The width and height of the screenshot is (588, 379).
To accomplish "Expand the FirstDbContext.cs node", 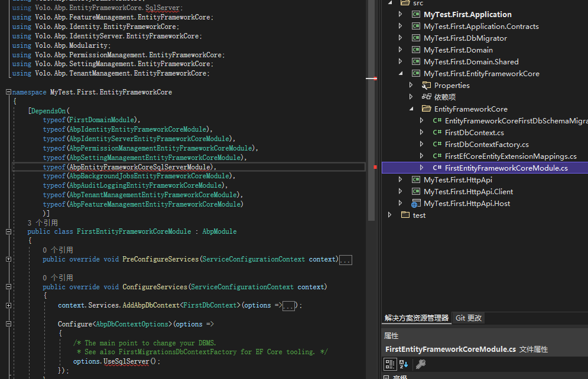I will tap(421, 132).
